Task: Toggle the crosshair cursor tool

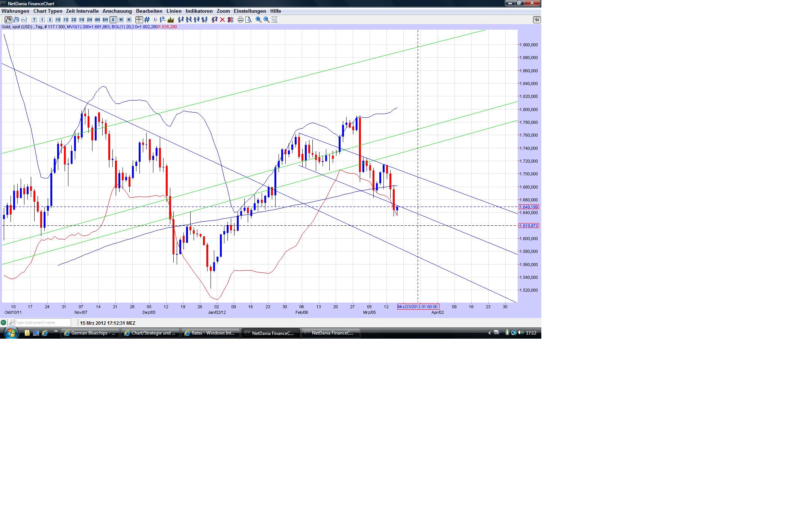Action: pyautogui.click(x=139, y=20)
